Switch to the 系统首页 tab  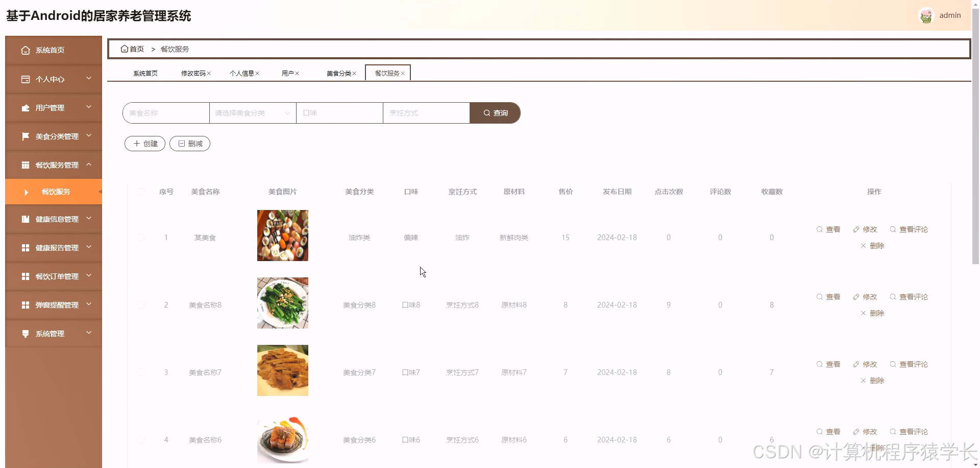(145, 74)
